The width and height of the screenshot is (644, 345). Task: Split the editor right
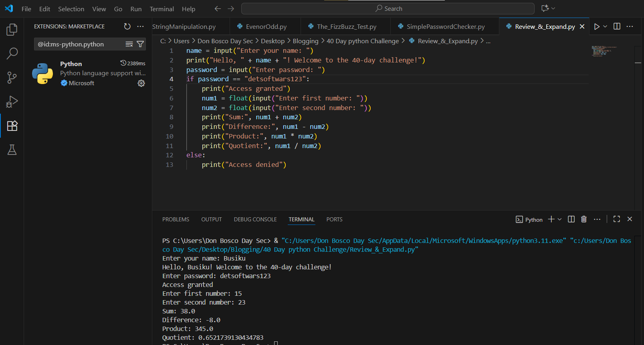(x=617, y=26)
